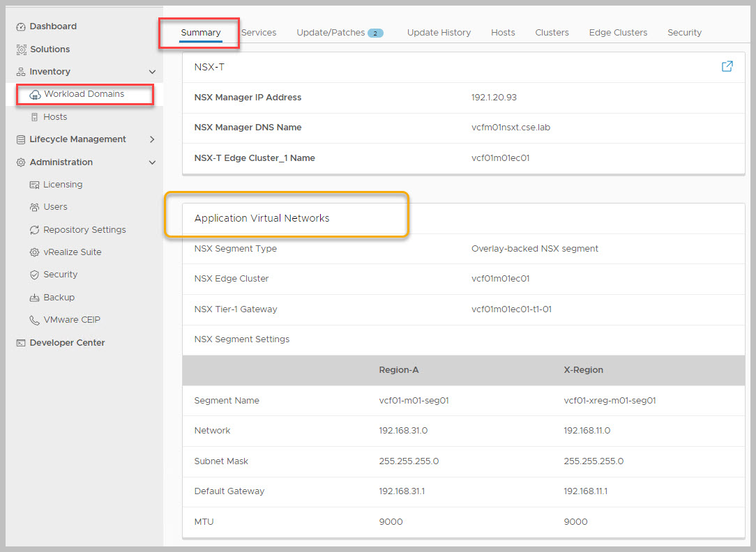Open Users in Administration menu
This screenshot has width=756, height=552.
click(55, 207)
